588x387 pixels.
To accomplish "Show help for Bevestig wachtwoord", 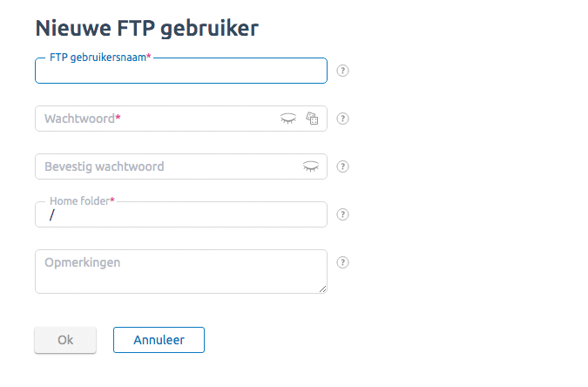I will pos(342,166).
